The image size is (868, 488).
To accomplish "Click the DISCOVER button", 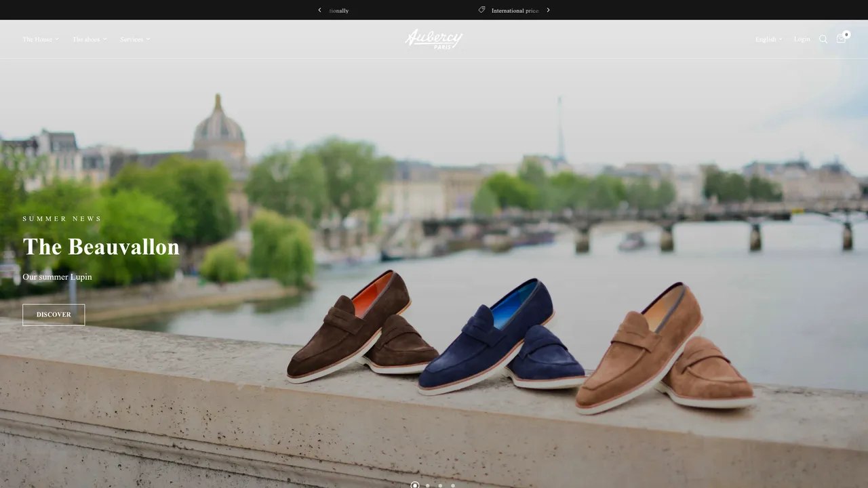I will point(54,314).
